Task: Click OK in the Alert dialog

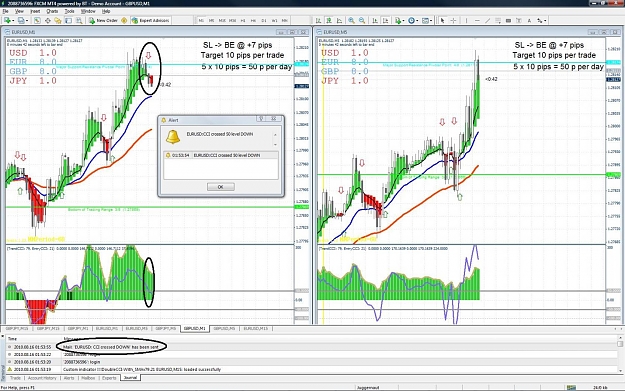Action: coord(221,187)
